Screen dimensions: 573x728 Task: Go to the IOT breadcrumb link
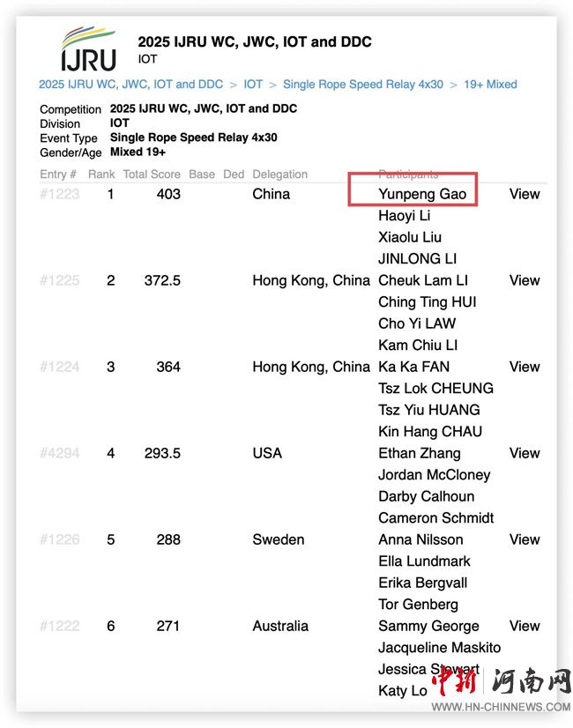(x=253, y=85)
